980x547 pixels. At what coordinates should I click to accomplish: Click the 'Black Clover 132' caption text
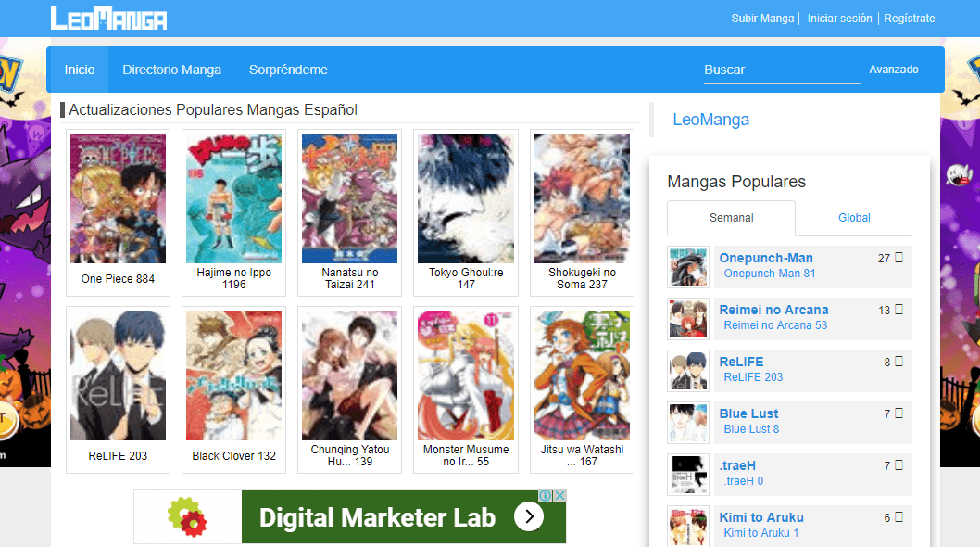click(233, 455)
